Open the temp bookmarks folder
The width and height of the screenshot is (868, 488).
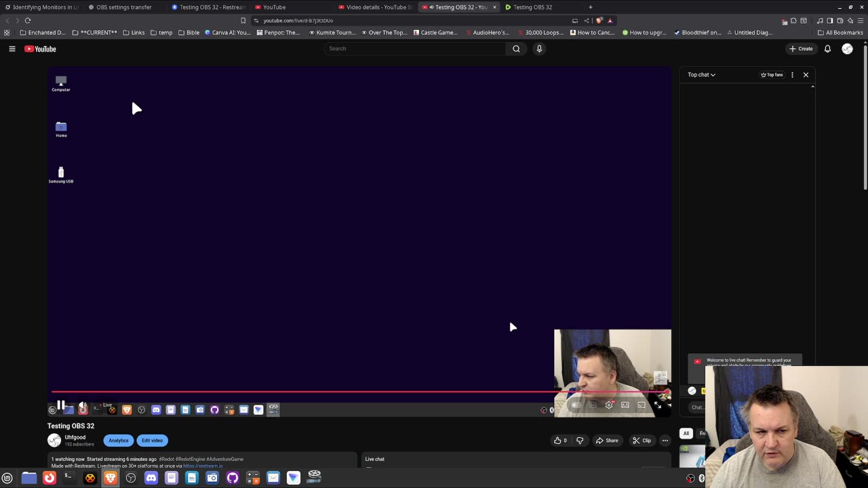coord(161,33)
